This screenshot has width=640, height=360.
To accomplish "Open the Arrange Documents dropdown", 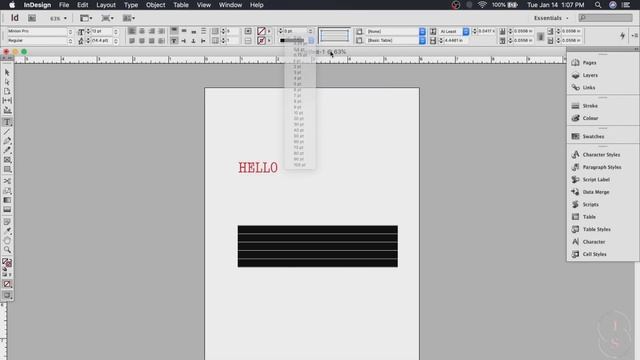I will (129, 18).
